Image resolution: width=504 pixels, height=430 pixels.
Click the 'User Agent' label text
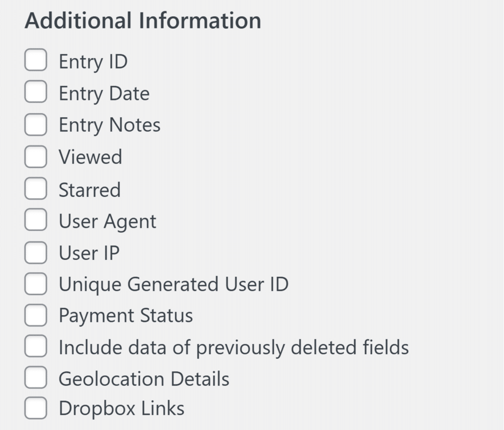(x=107, y=221)
